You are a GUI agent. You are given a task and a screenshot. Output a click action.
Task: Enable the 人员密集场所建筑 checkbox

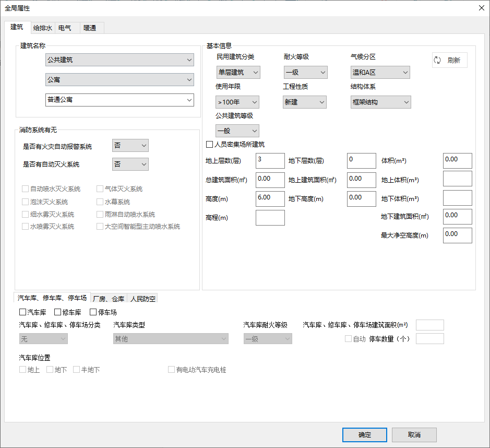tap(210, 145)
